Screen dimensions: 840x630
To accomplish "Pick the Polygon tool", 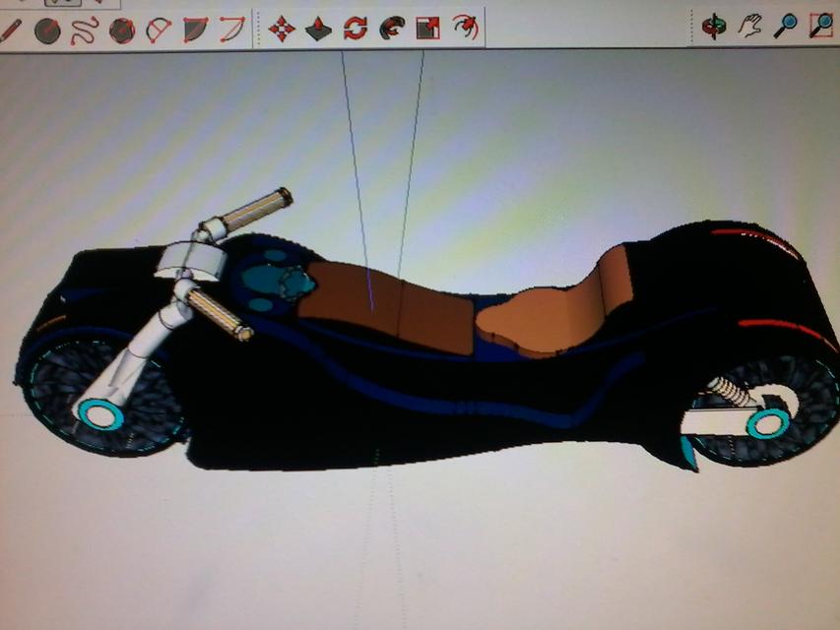I will click(121, 31).
